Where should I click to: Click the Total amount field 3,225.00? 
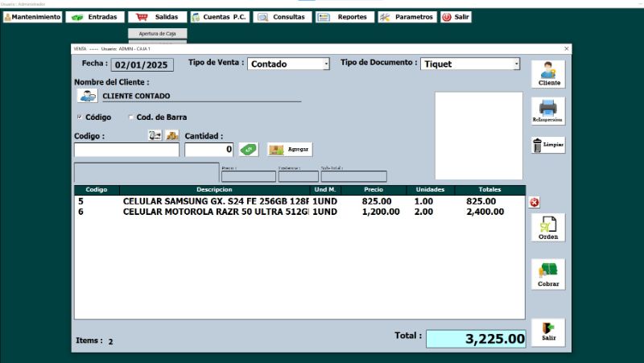(x=476, y=339)
